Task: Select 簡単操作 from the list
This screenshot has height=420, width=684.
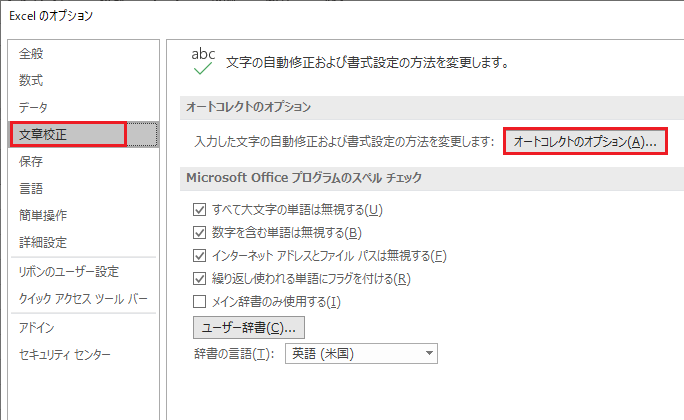Action: click(x=43, y=215)
